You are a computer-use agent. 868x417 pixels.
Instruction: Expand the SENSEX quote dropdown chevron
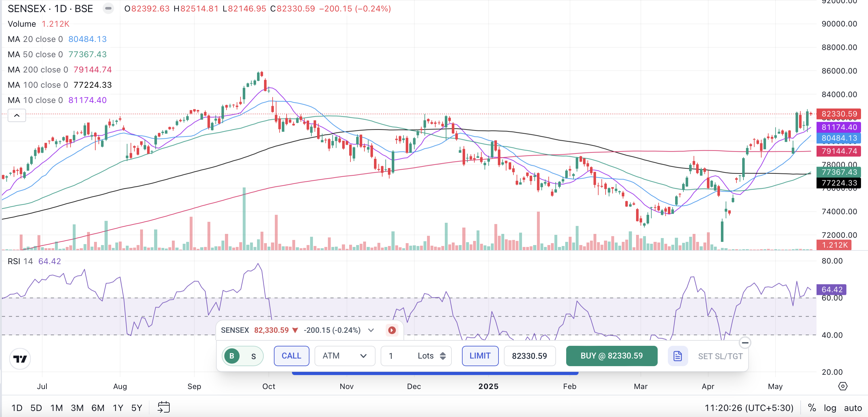click(371, 330)
